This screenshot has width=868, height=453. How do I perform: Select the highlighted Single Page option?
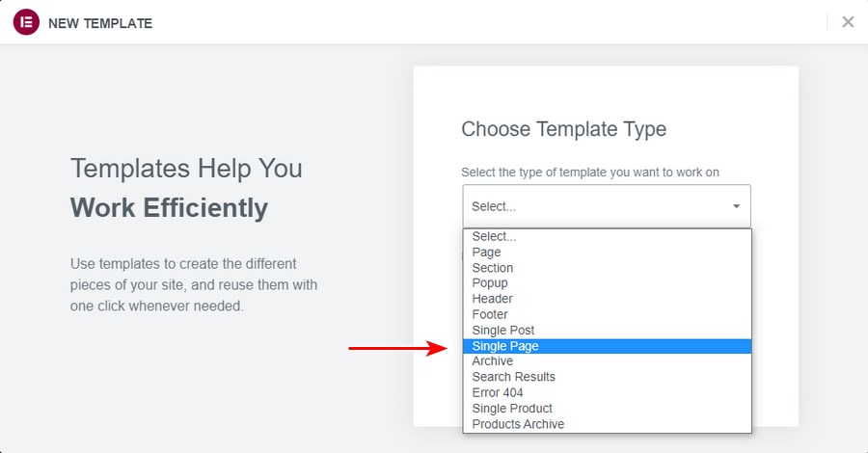[x=504, y=346]
